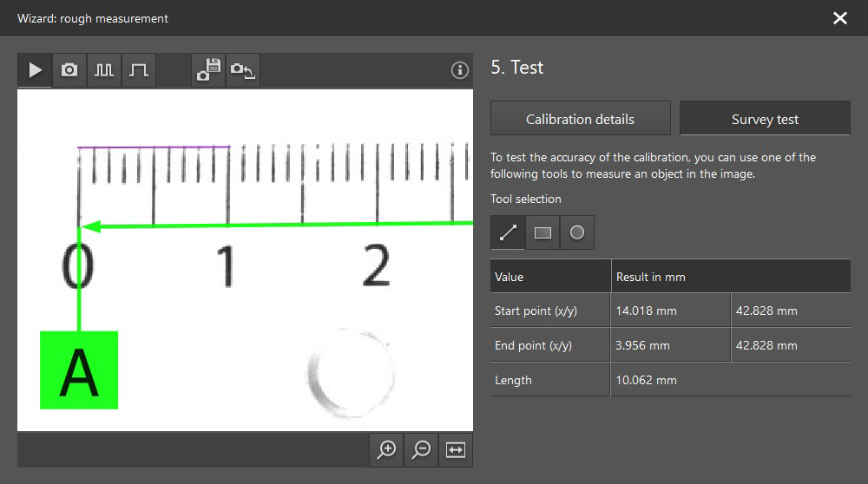Screen dimensions: 868x484
Task: Start live image with play button
Action: click(35, 70)
